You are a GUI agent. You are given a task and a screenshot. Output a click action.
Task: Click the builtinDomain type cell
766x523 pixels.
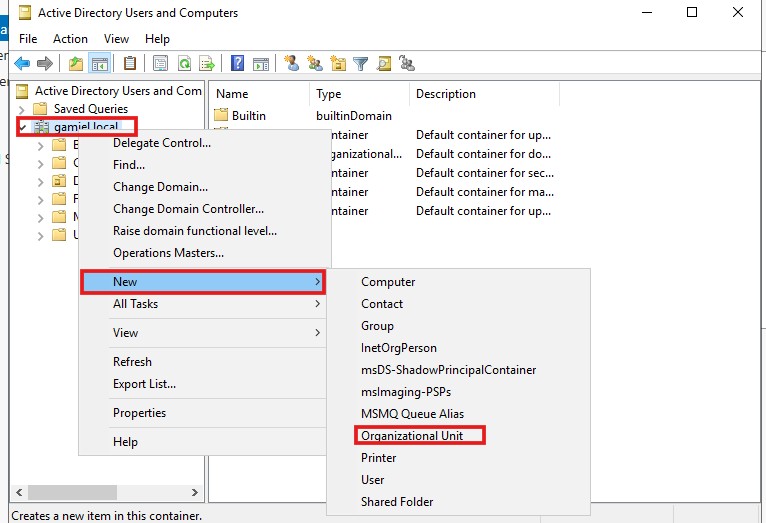coord(354,116)
